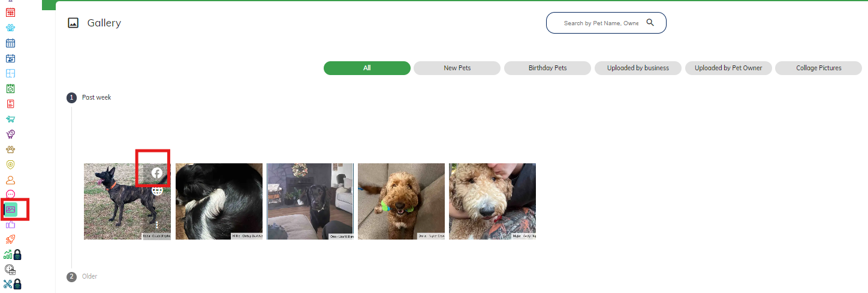Click the search by pet name field

point(601,23)
